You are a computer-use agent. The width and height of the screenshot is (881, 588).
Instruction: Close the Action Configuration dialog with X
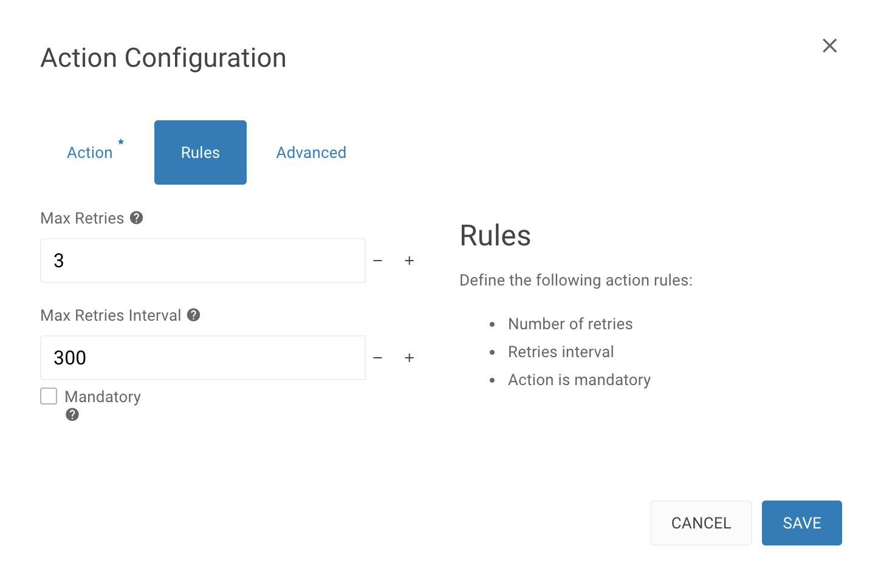click(x=830, y=46)
